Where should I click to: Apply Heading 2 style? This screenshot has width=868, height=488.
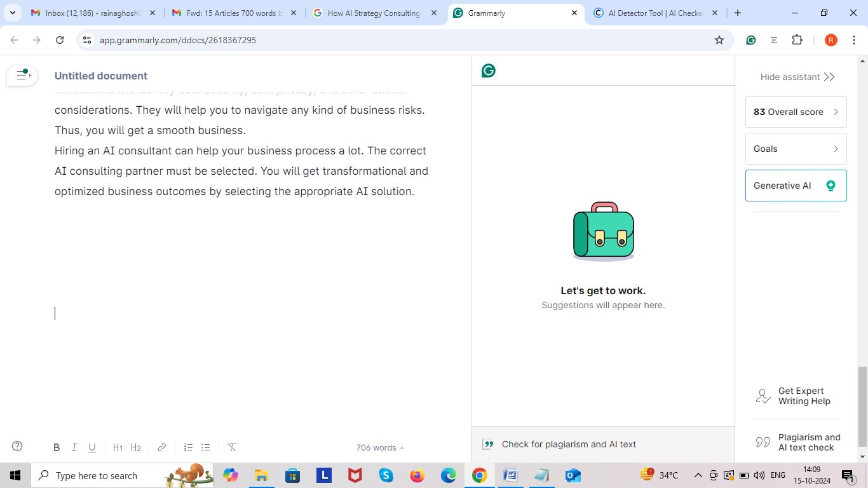pyautogui.click(x=136, y=447)
